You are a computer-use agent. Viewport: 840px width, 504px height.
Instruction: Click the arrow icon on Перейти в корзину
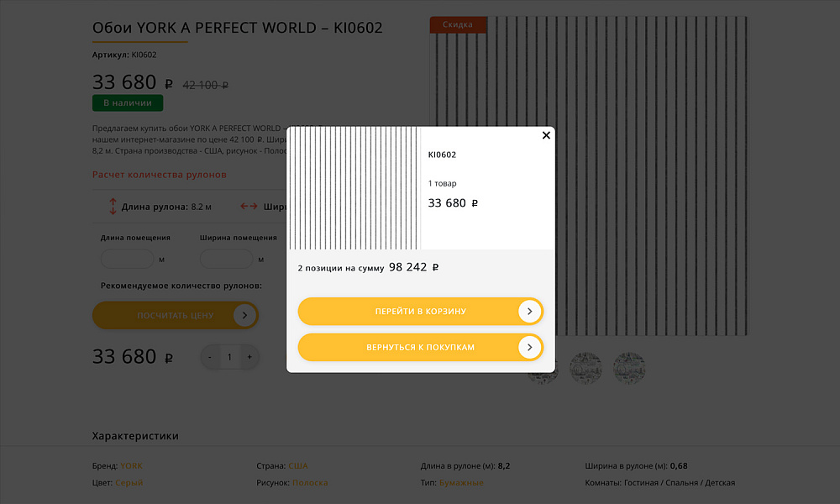point(529,312)
